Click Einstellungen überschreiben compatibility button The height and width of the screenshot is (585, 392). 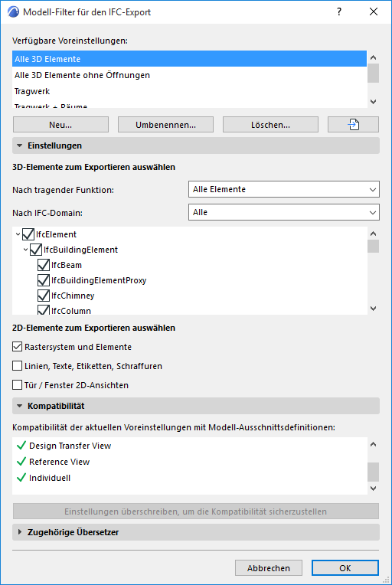click(196, 511)
